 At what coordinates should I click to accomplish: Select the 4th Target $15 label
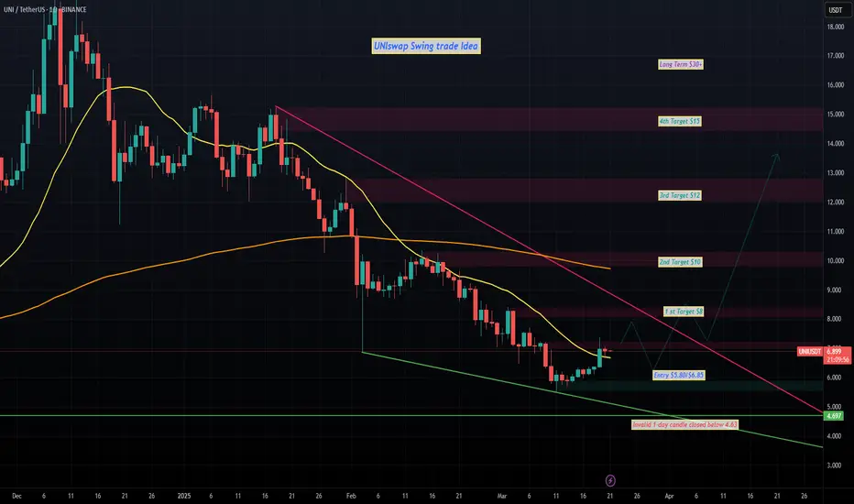click(679, 121)
